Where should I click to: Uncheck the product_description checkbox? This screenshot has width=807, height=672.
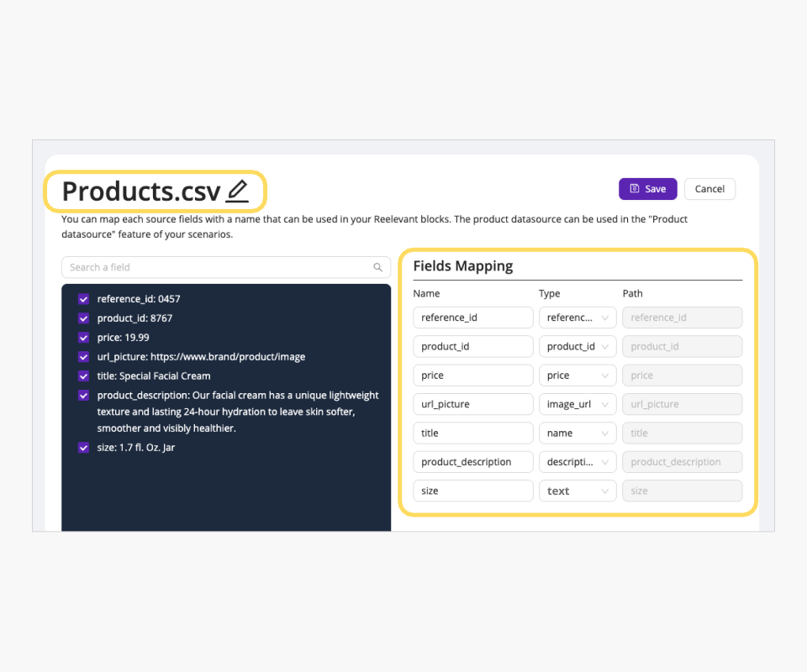pos(83,396)
